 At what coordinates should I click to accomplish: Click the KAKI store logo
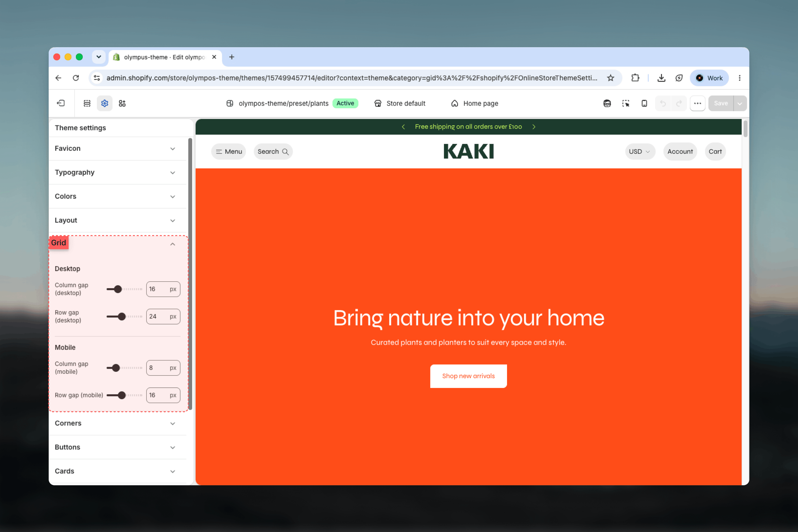(x=468, y=151)
